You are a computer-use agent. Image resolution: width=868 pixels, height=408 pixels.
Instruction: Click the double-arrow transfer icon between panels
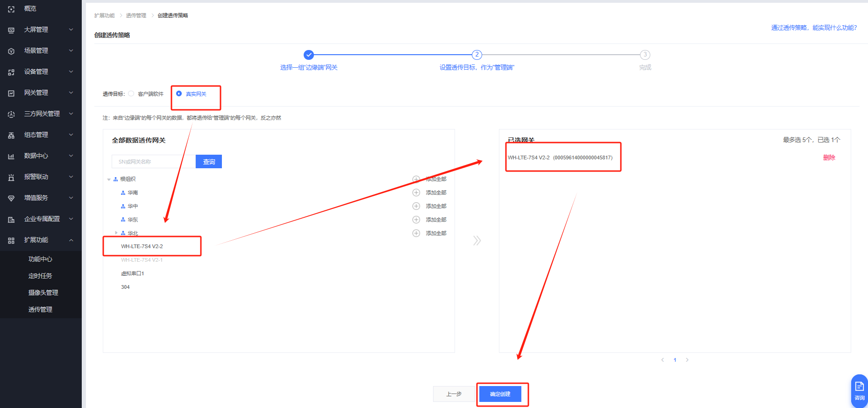coord(477,241)
